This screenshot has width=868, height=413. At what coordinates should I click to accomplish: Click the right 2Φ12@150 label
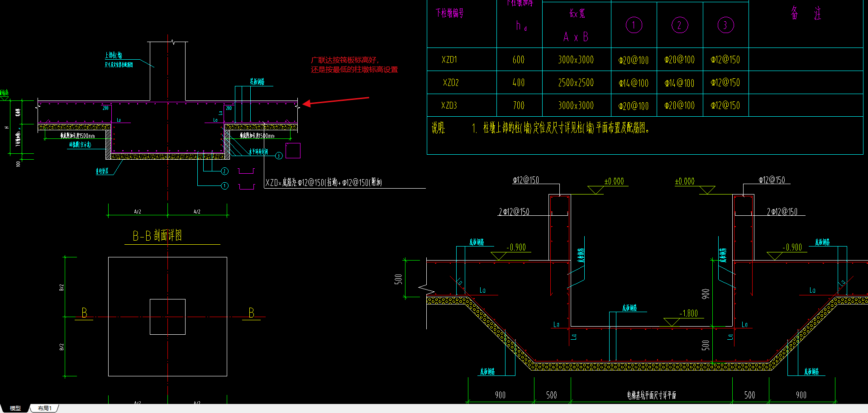(782, 212)
